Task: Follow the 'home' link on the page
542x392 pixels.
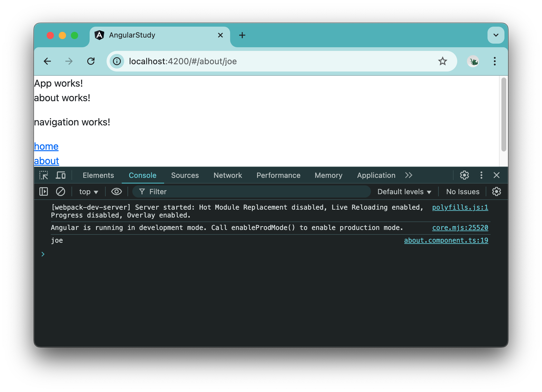Action: click(46, 146)
